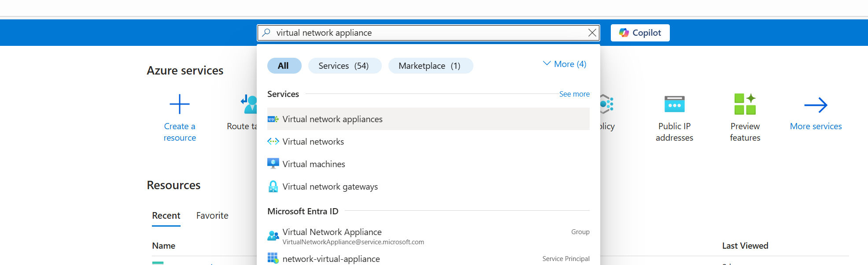Click the Route tables icon
Image resolution: width=868 pixels, height=265 pixels.
tap(249, 104)
